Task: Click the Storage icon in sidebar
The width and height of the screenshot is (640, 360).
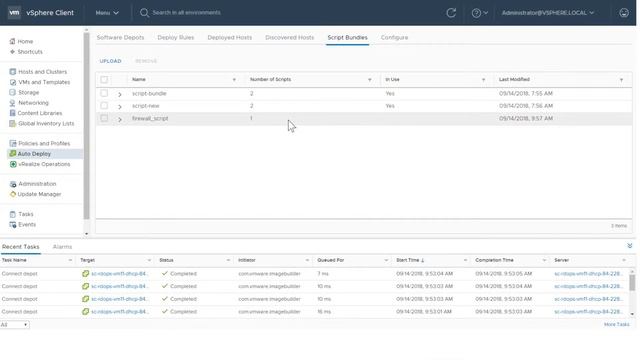Action: [13, 93]
